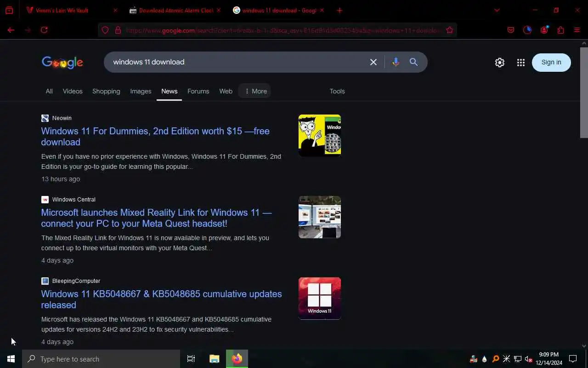Open a new tab with the plus button
The image size is (588, 368).
339,10
